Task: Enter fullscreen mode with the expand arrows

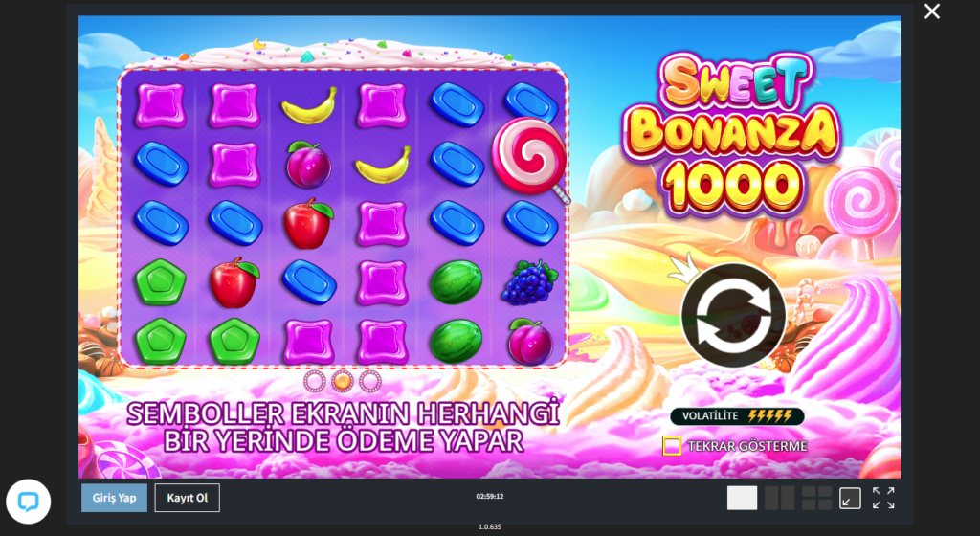Action: (x=883, y=498)
